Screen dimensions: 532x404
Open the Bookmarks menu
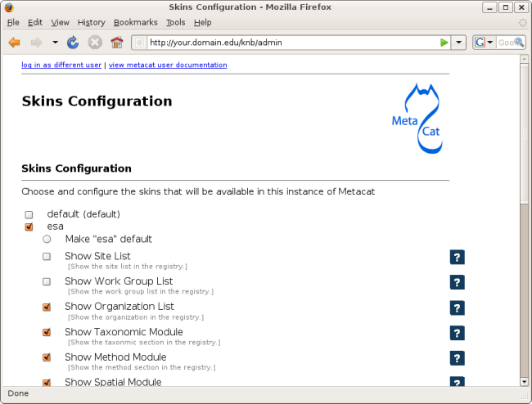click(136, 23)
